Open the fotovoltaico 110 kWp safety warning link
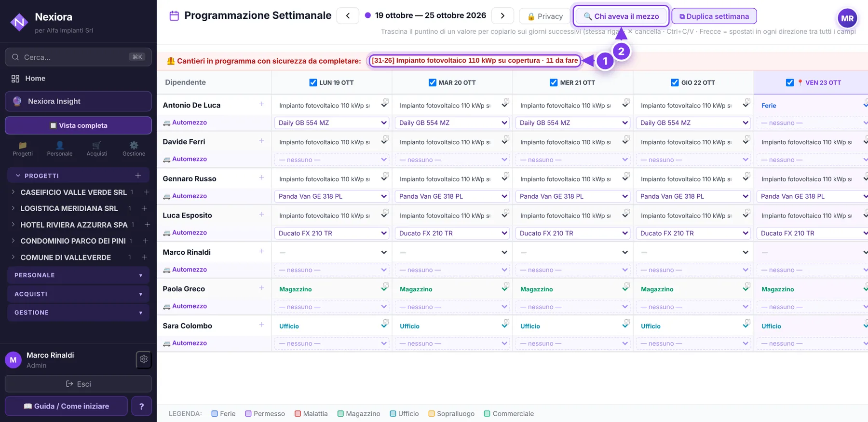Screen dimensions: 868x422 pos(475,61)
